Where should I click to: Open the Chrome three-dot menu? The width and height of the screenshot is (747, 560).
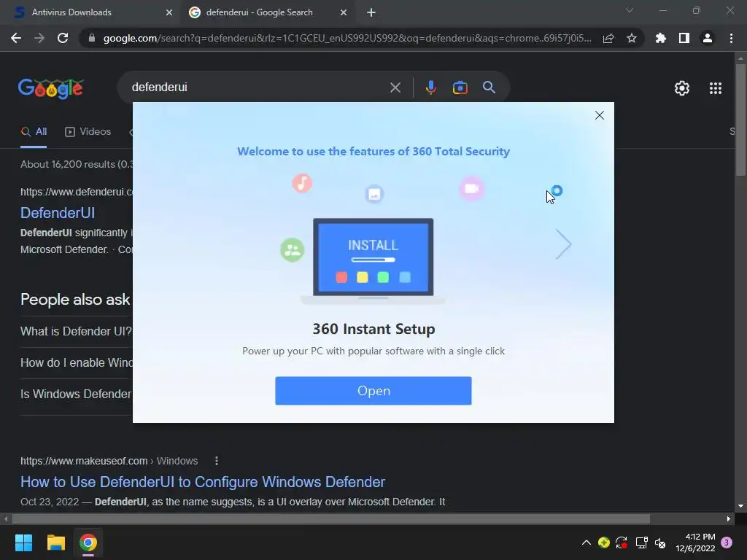(731, 38)
